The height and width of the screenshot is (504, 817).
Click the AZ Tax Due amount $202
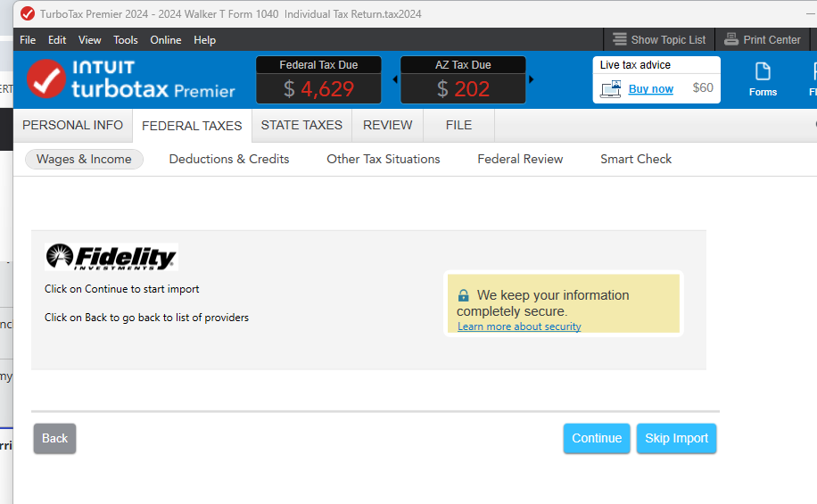click(x=463, y=89)
